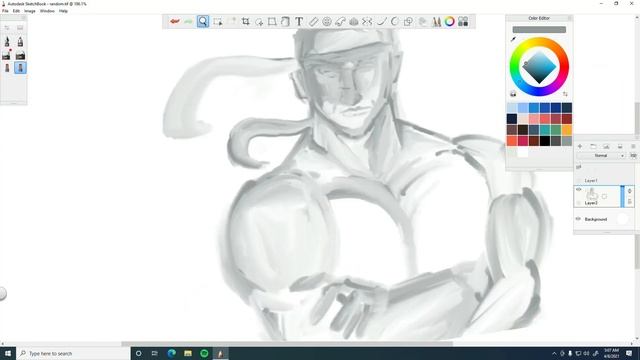Select the ink bottle brush in palette
The image size is (640, 360).
pyautogui.click(x=20, y=42)
